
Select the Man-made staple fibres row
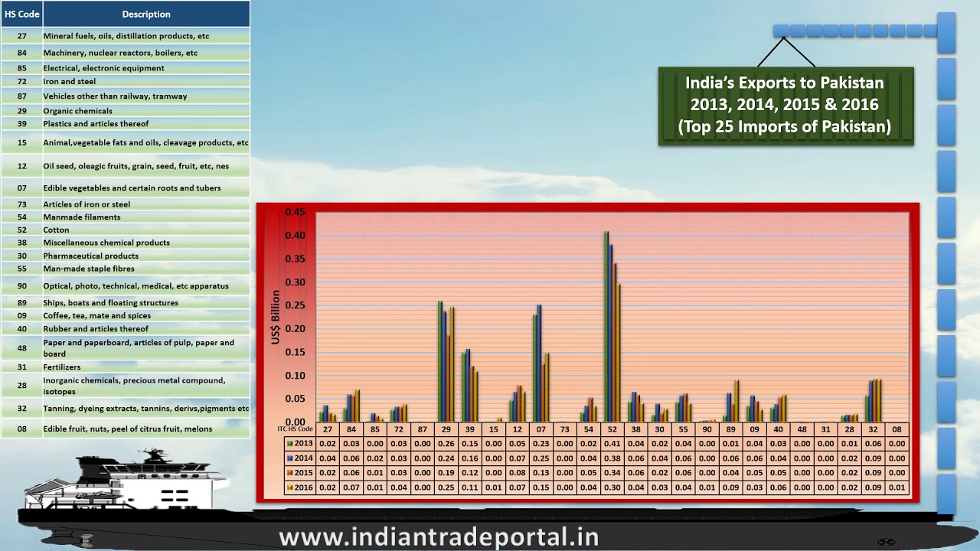click(126, 269)
